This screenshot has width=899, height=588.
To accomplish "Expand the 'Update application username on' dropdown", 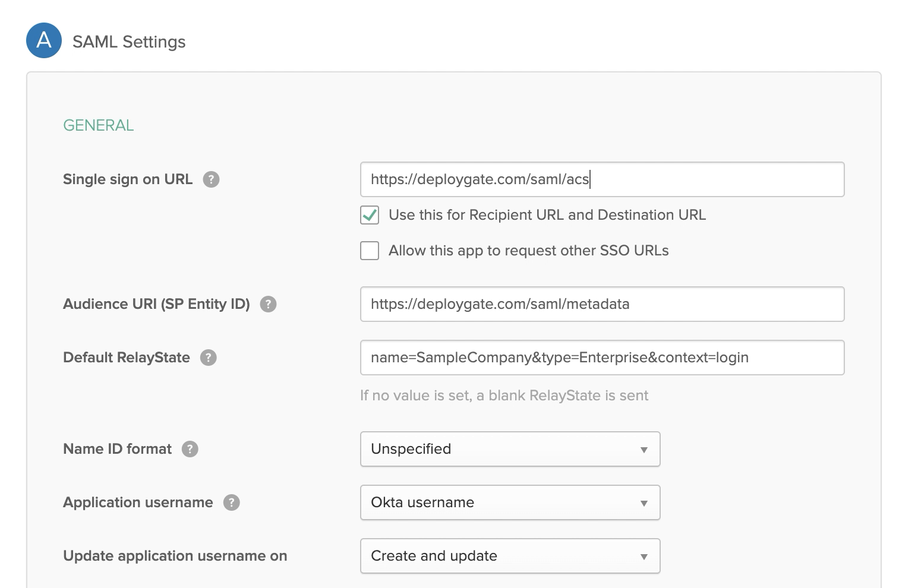I will point(510,556).
